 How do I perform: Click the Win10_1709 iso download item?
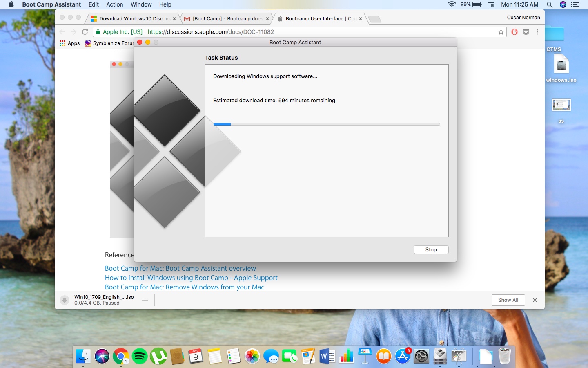98,300
